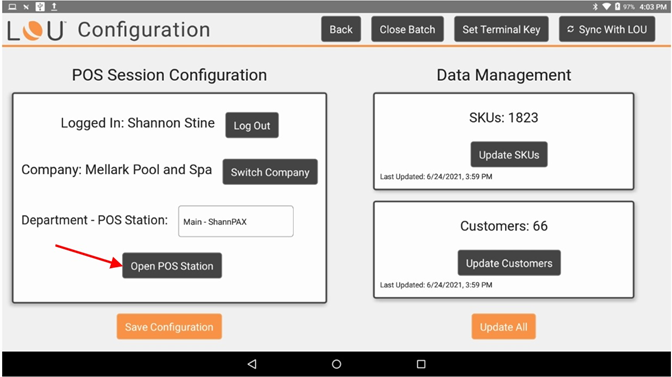Click 'Logged In: Shannon Stine' text

138,123
